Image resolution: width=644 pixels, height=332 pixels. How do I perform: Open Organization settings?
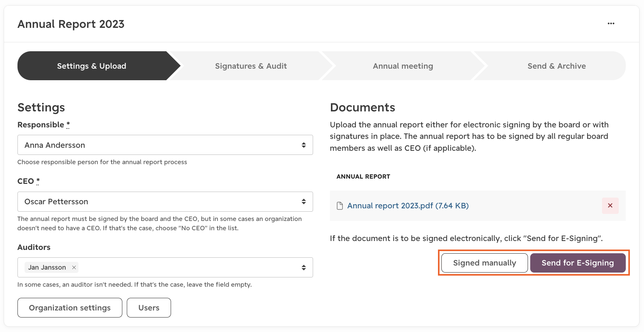70,307
